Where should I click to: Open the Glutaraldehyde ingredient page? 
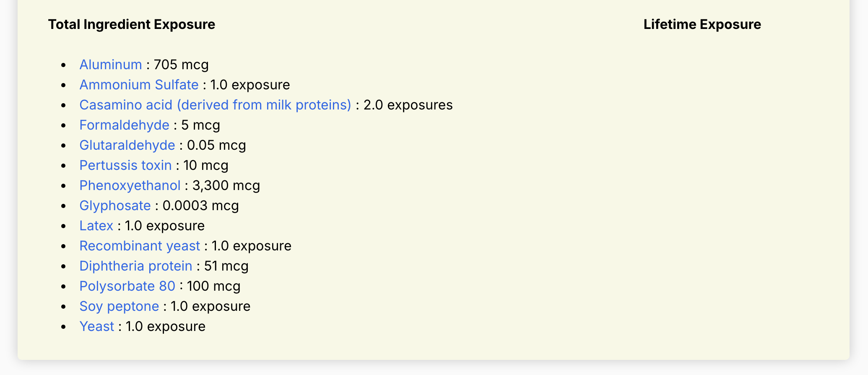coord(127,145)
